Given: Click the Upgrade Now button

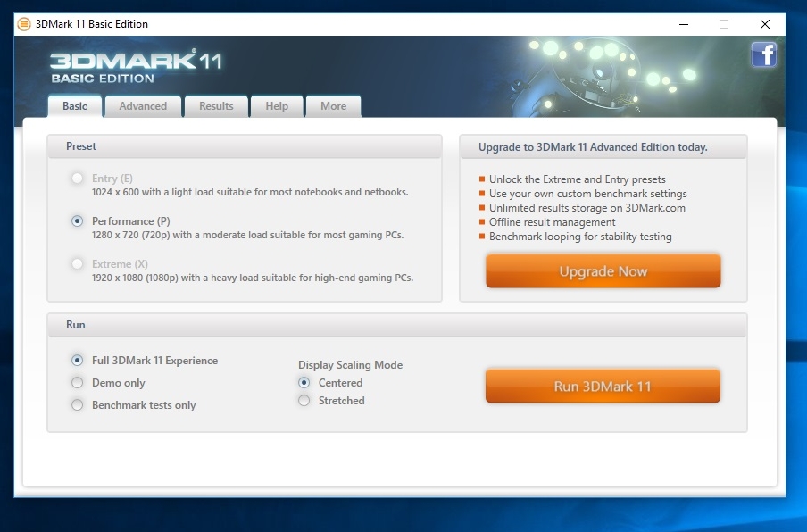Looking at the screenshot, I should [603, 271].
